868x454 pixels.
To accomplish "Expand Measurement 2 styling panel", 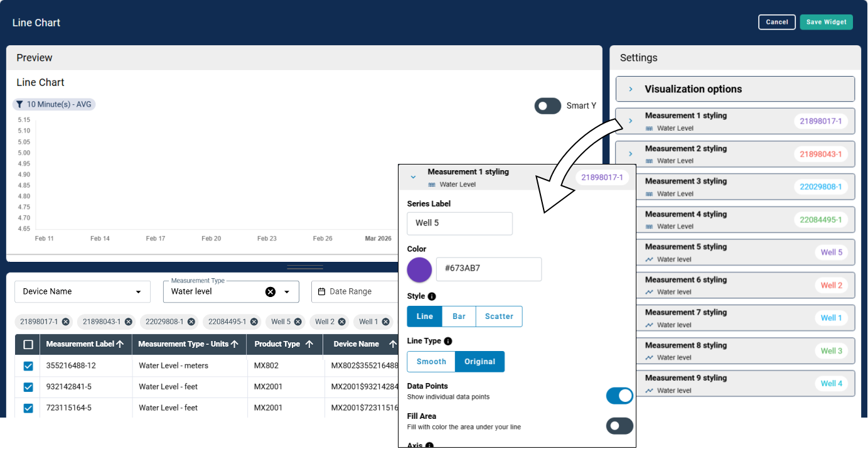I will click(x=631, y=154).
